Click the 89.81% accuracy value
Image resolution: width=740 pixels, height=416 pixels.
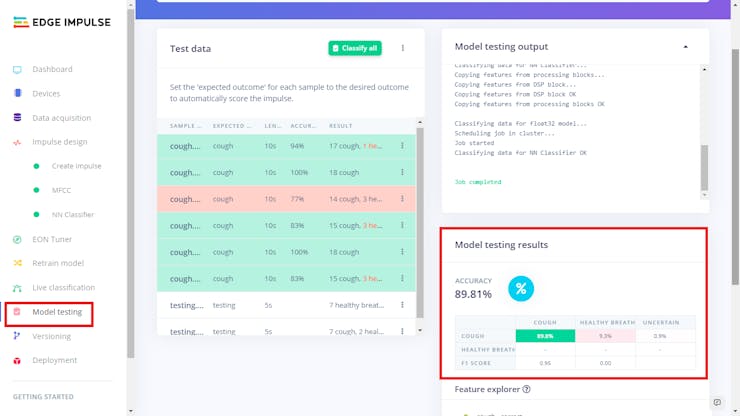[x=473, y=294]
